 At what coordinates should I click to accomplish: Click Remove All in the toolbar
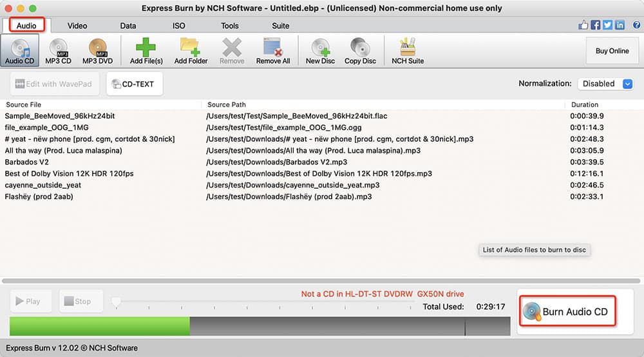pos(272,50)
